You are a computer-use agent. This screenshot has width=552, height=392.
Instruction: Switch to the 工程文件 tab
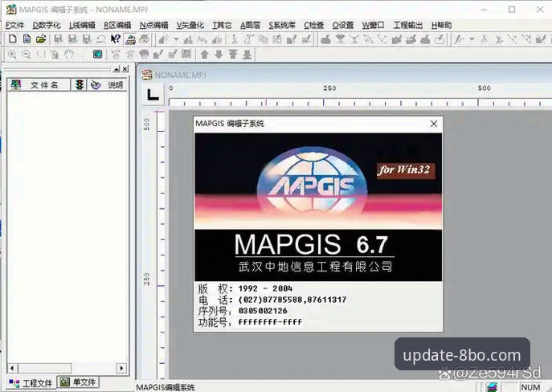click(31, 383)
